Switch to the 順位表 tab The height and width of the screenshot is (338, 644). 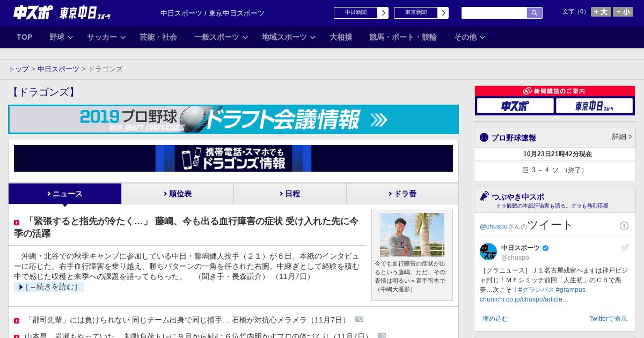[x=178, y=194]
